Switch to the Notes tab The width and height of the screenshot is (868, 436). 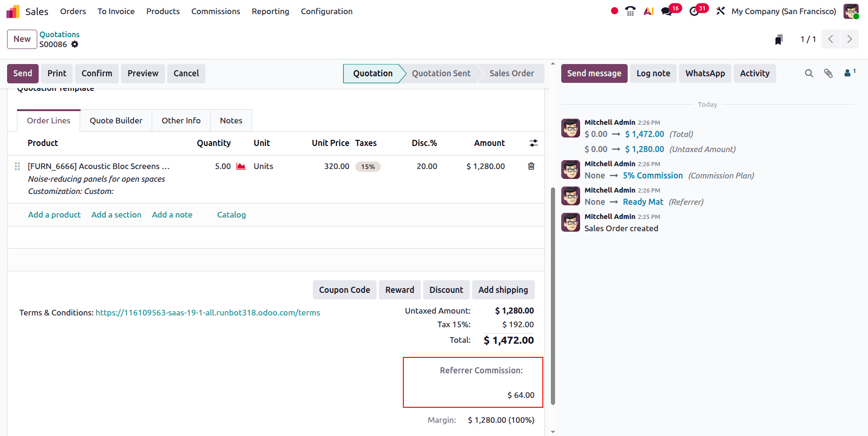point(231,121)
